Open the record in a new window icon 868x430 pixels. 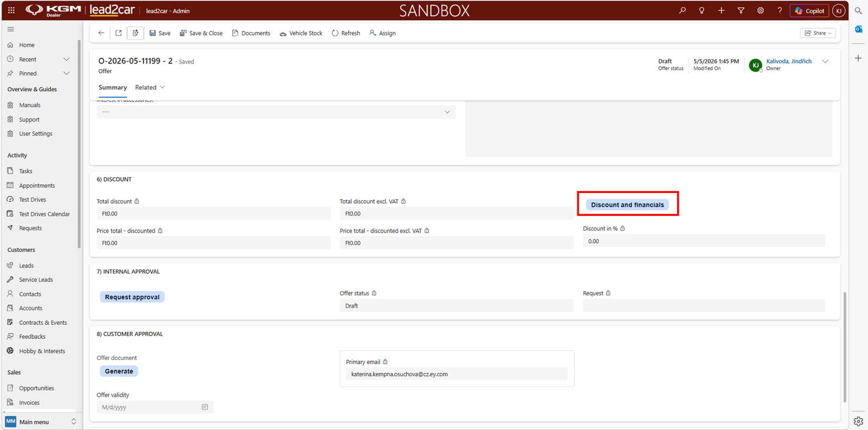click(x=119, y=33)
